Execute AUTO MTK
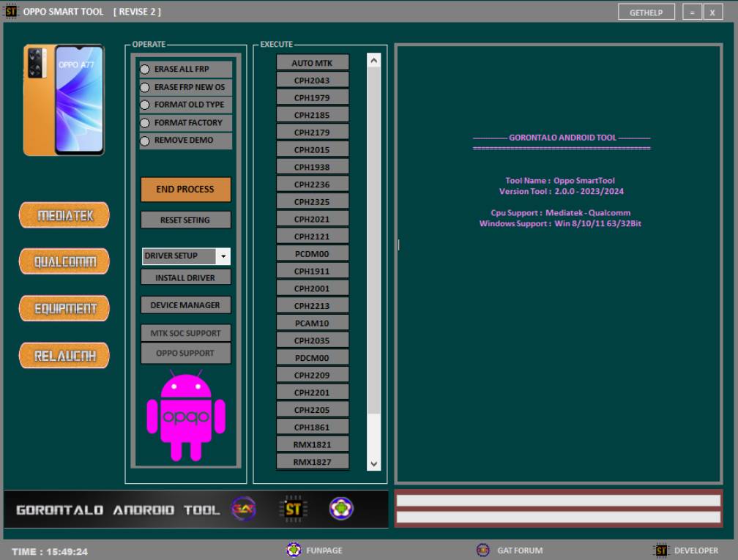 [x=313, y=63]
